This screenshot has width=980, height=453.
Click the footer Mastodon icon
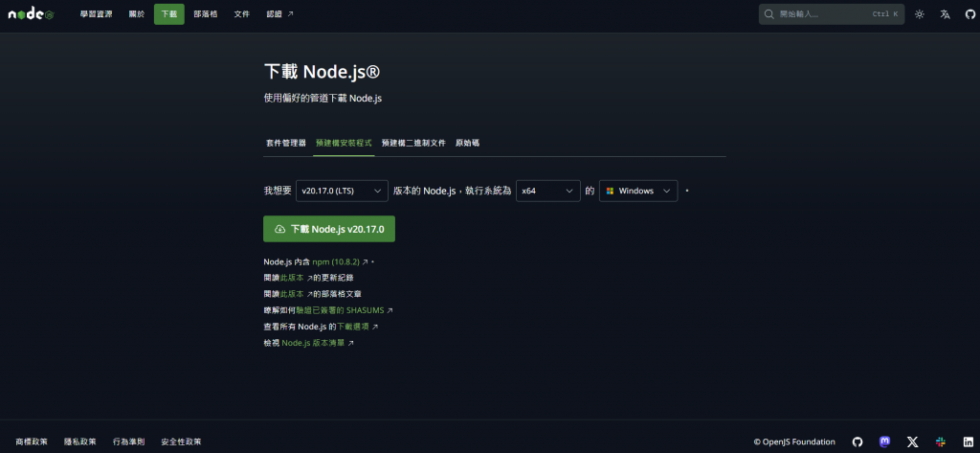click(884, 442)
